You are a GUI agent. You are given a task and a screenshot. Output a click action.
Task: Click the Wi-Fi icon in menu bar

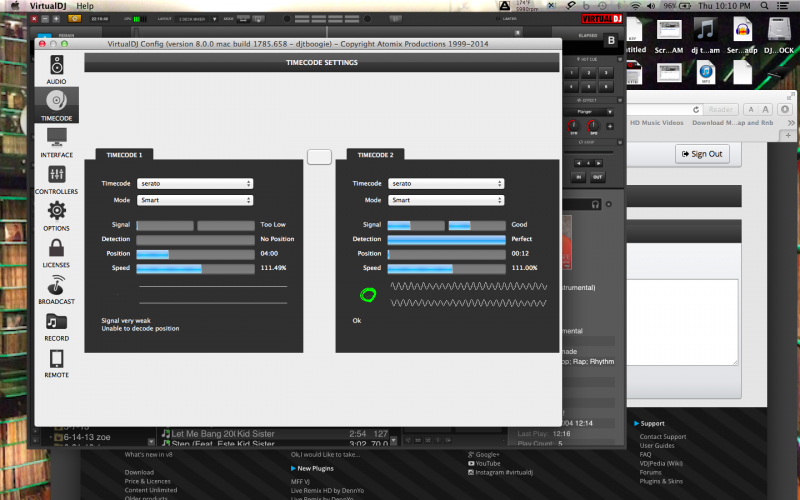(x=635, y=6)
